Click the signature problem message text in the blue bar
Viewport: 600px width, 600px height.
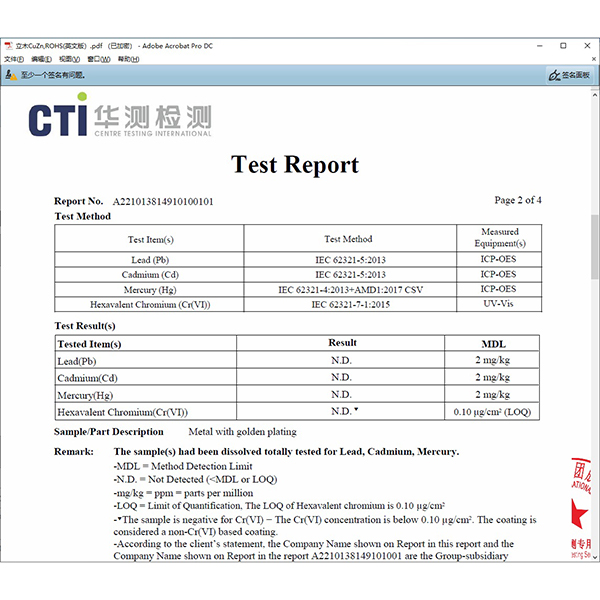point(53,75)
